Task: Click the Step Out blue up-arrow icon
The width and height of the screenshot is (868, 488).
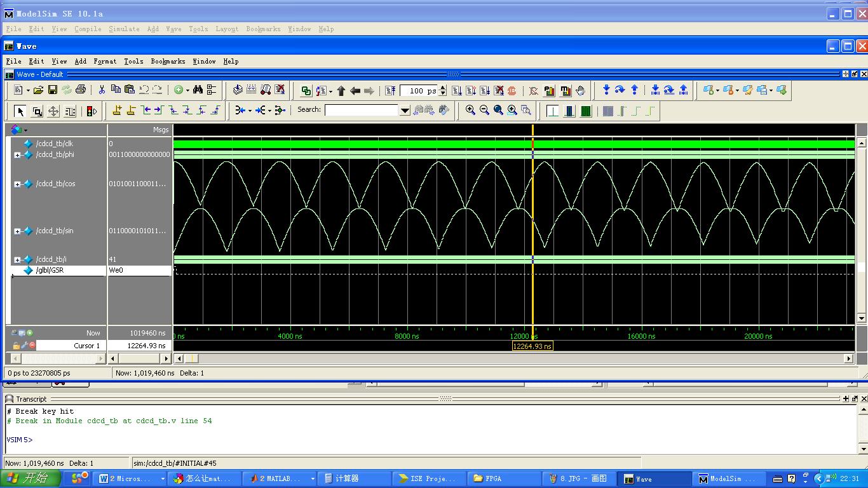Action: click(634, 90)
